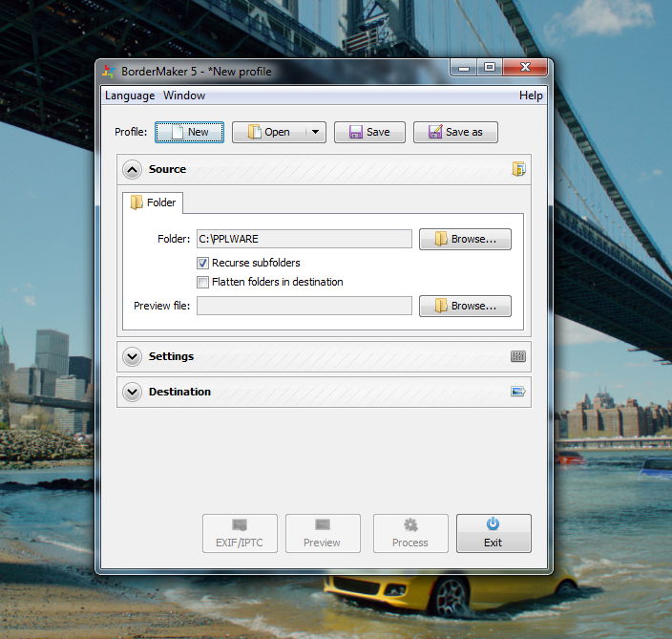Click the Folder path input field

[x=304, y=239]
